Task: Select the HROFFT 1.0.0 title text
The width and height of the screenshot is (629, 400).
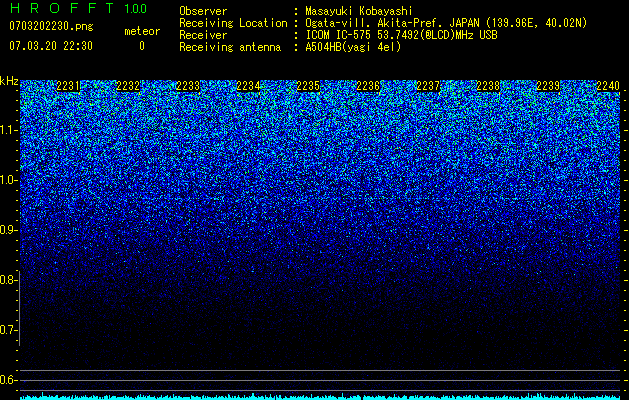Action: click(78, 8)
